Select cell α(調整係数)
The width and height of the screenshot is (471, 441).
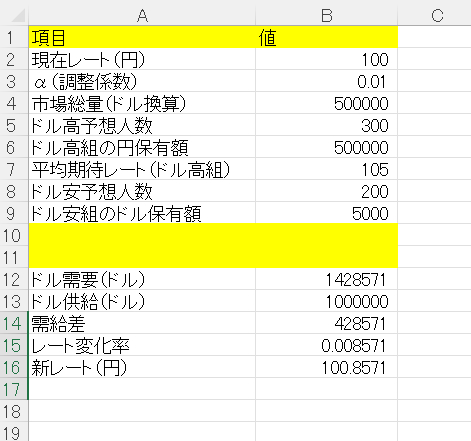(142, 81)
